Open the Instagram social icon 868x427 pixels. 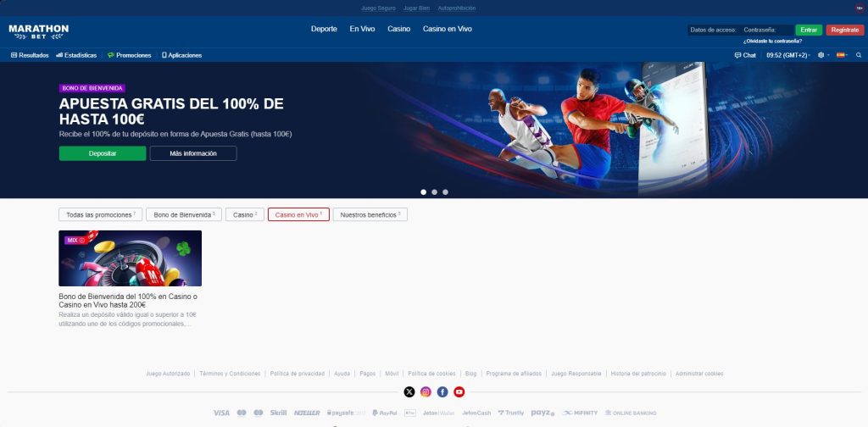426,392
